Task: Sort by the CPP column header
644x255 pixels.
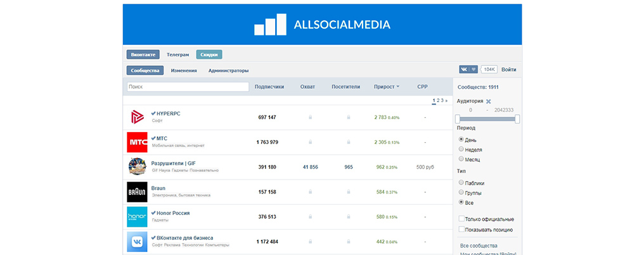Action: click(422, 87)
